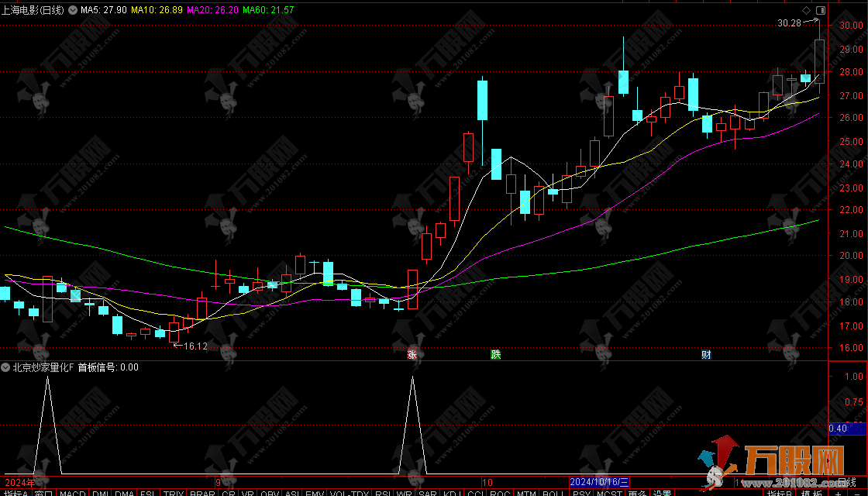Click the highlighted 2024/10/16/三 date label
Viewport: 868px width, 496px height.
click(x=600, y=482)
